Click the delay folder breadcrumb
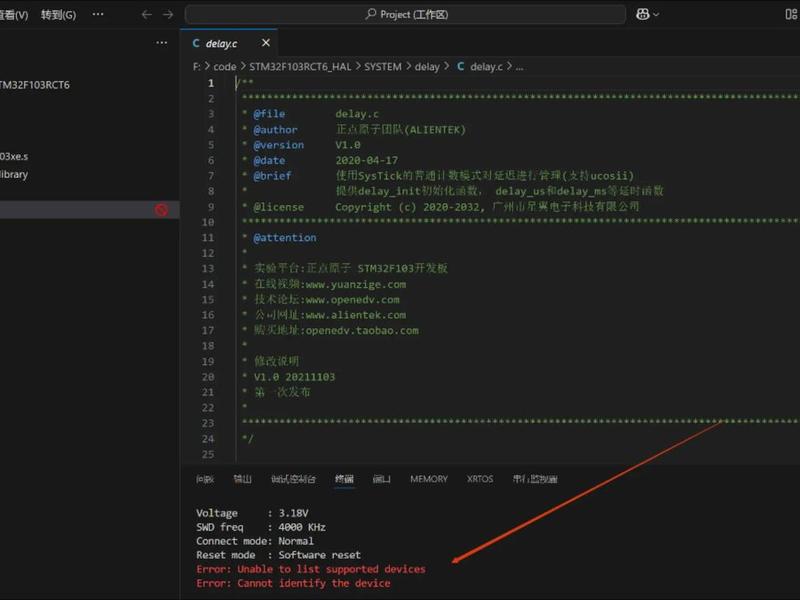Image resolution: width=800 pixels, height=600 pixels. (x=427, y=67)
